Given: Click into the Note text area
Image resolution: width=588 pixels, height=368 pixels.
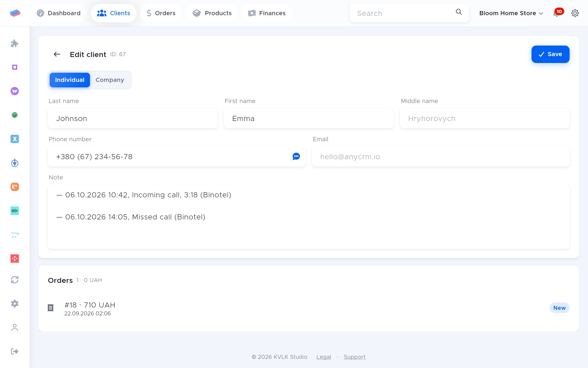Looking at the screenshot, I should click(308, 217).
